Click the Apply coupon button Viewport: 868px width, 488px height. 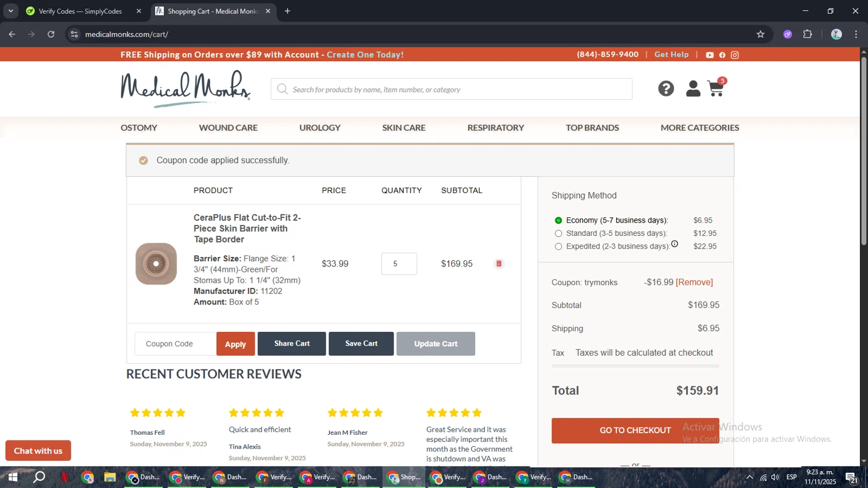tap(236, 344)
